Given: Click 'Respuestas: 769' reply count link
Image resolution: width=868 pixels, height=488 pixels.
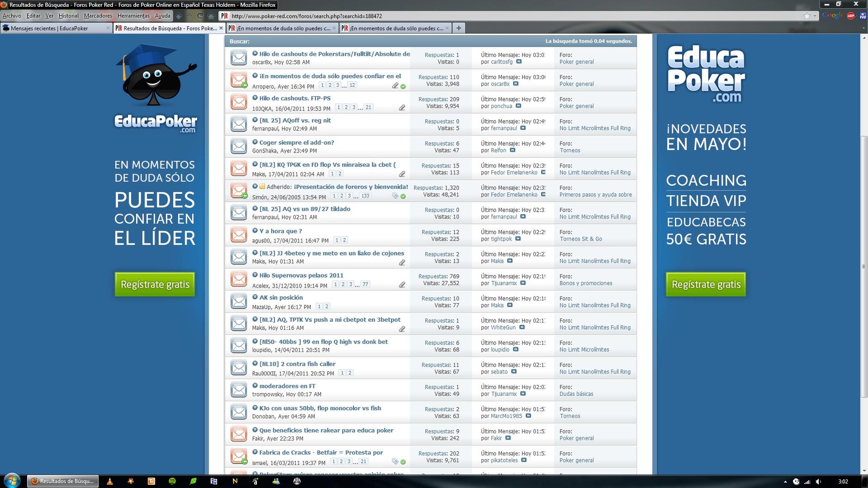Looking at the screenshot, I should pos(439,276).
